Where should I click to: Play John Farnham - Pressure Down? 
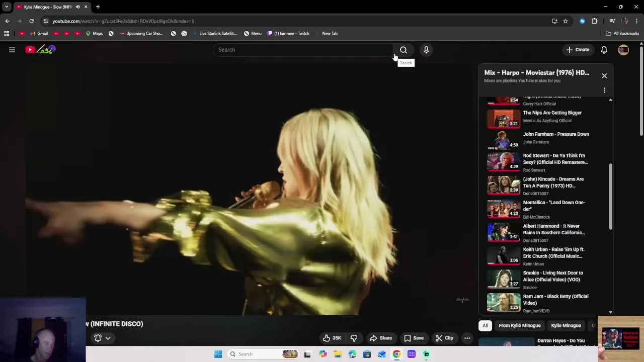[x=556, y=134]
